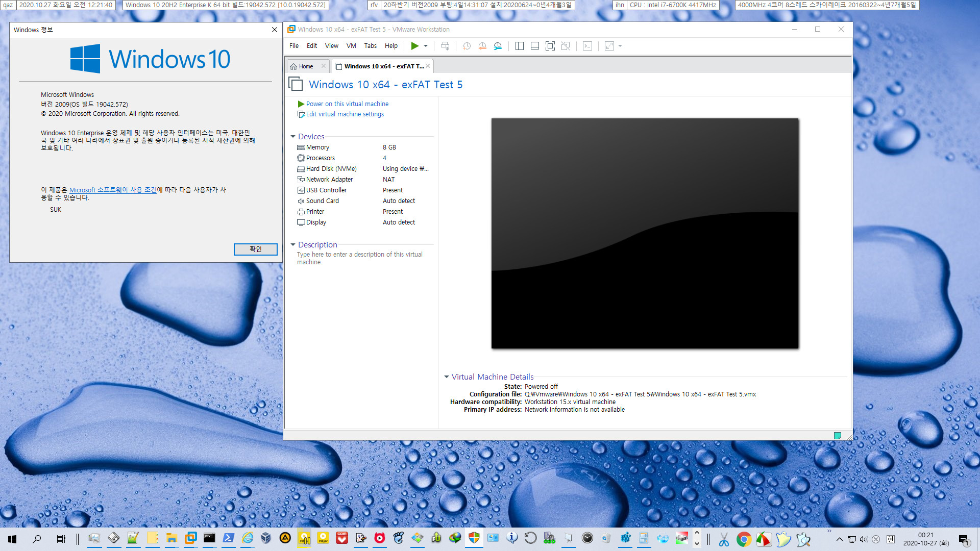
Task: Click Take Snapshot clock icon
Action: tap(467, 46)
